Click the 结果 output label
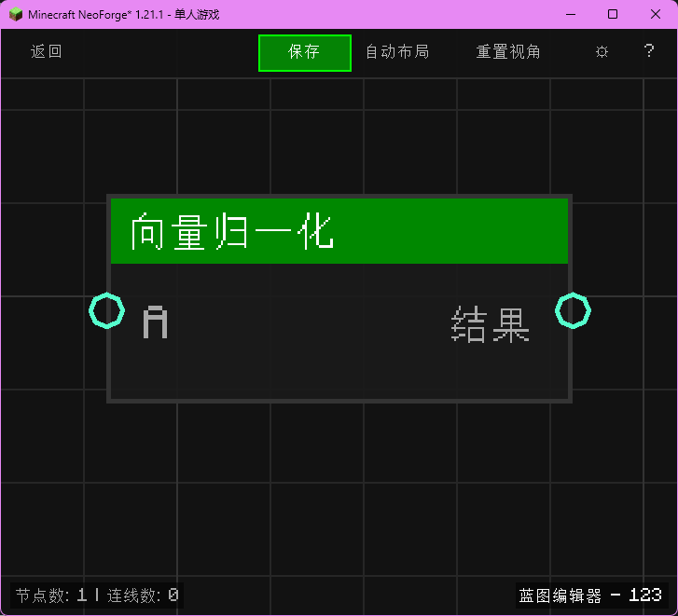The width and height of the screenshot is (678, 616). tap(490, 324)
